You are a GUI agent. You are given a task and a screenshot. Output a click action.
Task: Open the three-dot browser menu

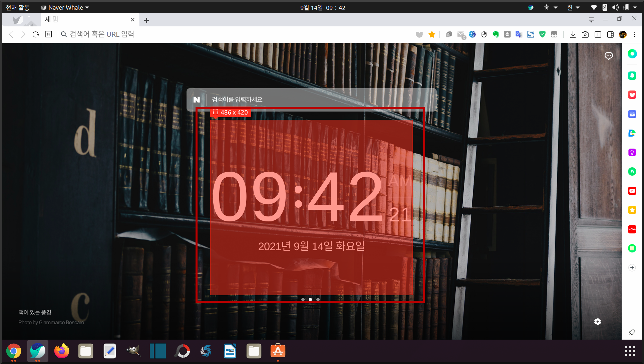[634, 34]
